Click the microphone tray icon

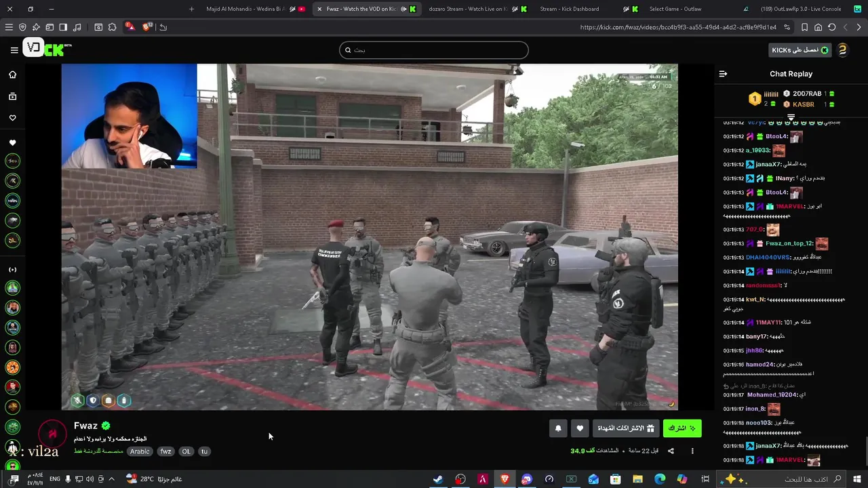click(68, 479)
